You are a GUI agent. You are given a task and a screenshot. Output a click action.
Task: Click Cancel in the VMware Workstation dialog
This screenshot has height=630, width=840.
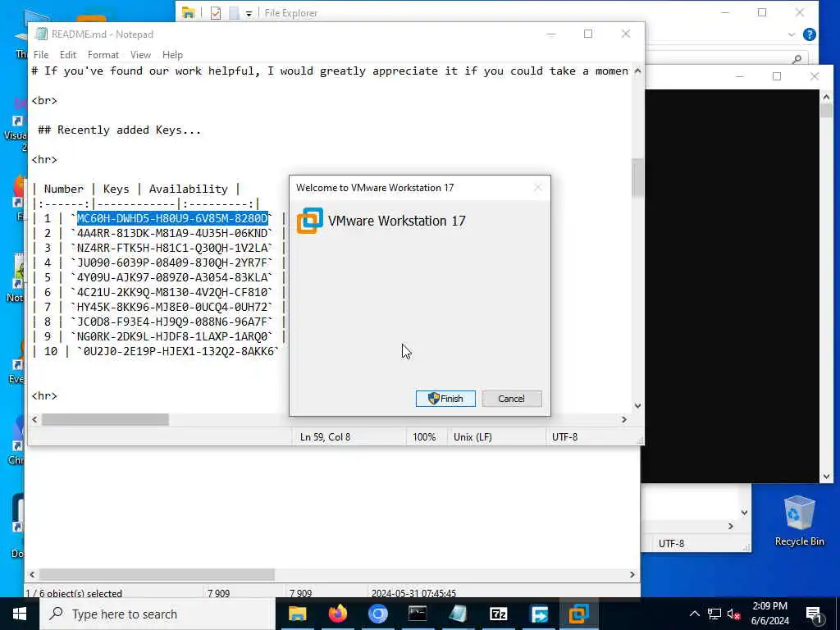(512, 399)
